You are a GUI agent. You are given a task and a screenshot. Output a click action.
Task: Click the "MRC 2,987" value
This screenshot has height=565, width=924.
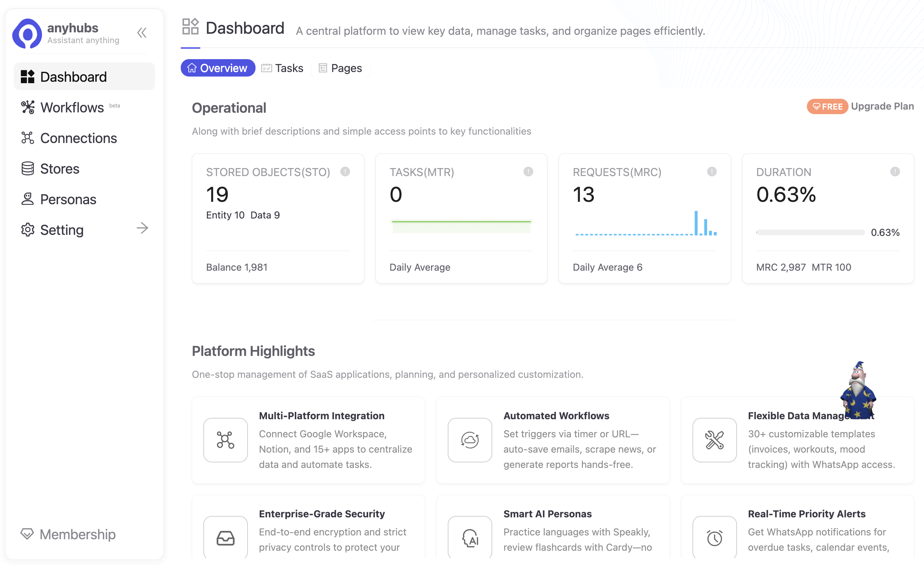point(781,267)
